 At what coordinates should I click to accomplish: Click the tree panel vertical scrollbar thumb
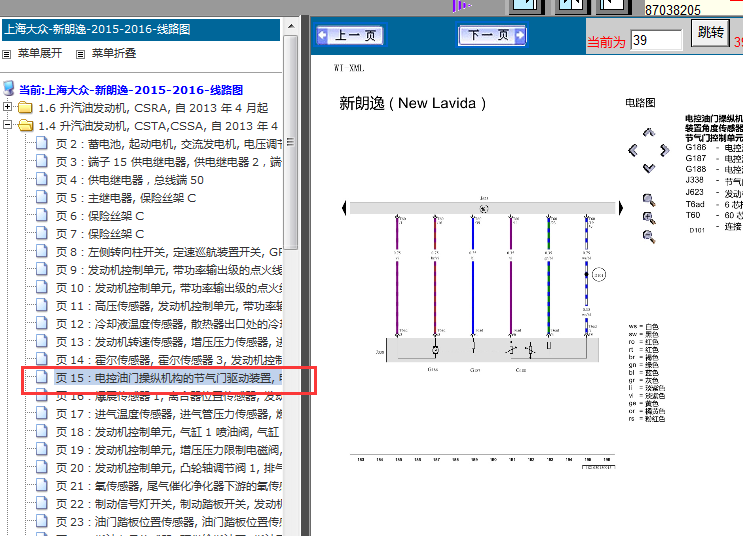coord(291,142)
